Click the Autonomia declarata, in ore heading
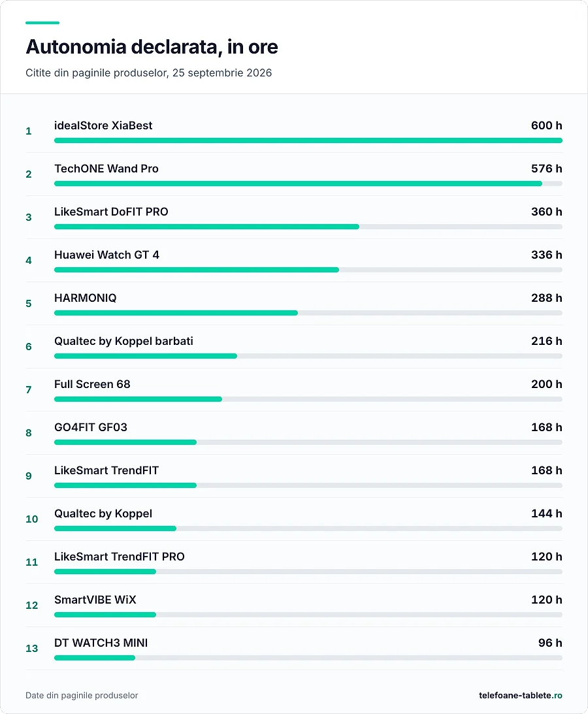The width and height of the screenshot is (588, 714). coord(152,47)
